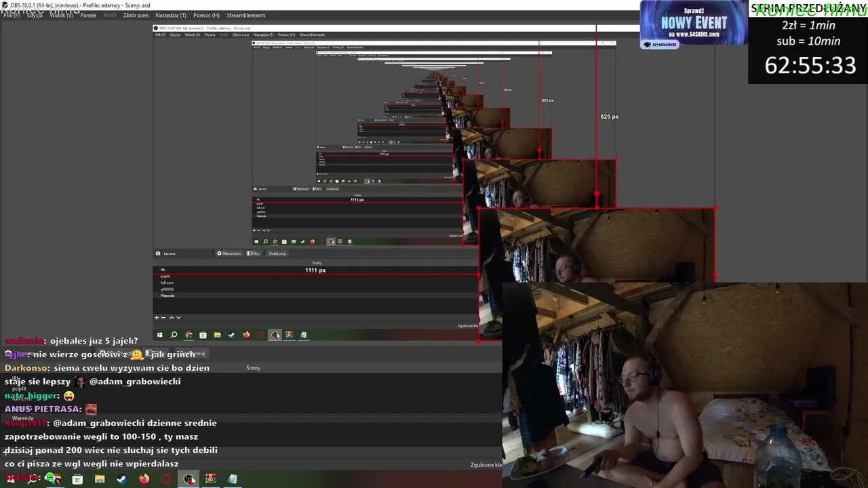868x488 pixels.
Task: Launch Steam from the bottom Windows taskbar
Action: (x=121, y=479)
